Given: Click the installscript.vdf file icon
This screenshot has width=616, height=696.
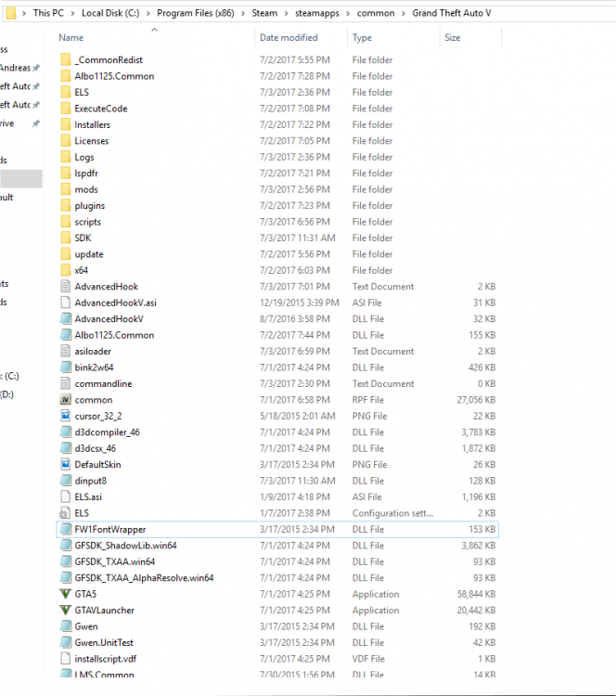Looking at the screenshot, I should click(65, 659).
